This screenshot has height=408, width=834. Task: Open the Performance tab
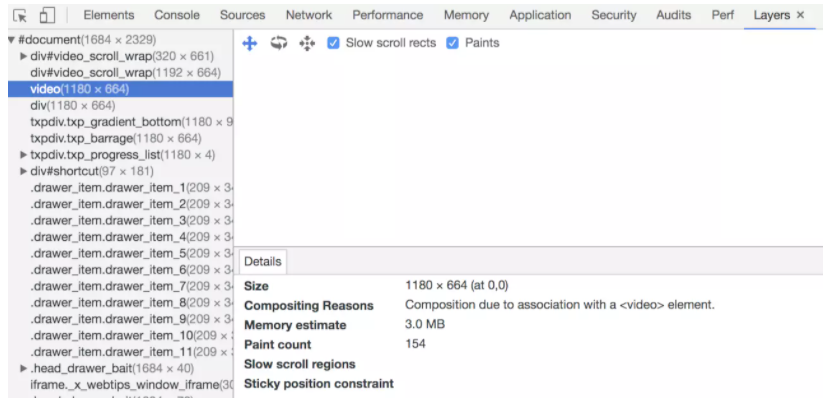tap(388, 15)
